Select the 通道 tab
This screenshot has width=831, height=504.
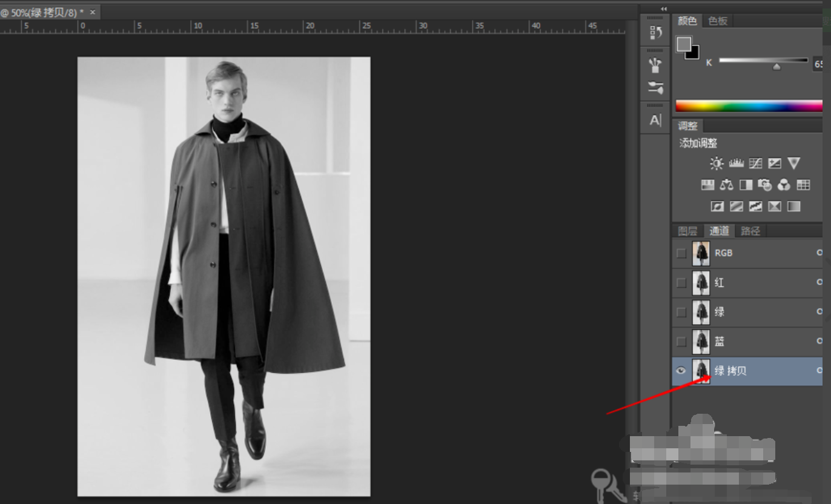719,231
